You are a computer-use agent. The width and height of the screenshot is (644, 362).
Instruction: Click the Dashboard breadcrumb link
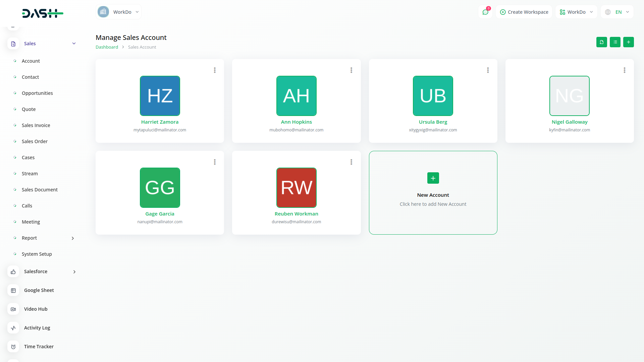point(107,47)
